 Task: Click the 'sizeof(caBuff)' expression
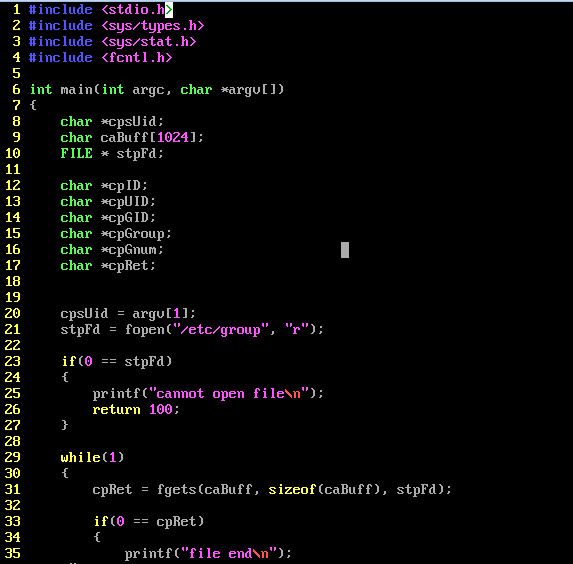pyautogui.click(x=325, y=489)
